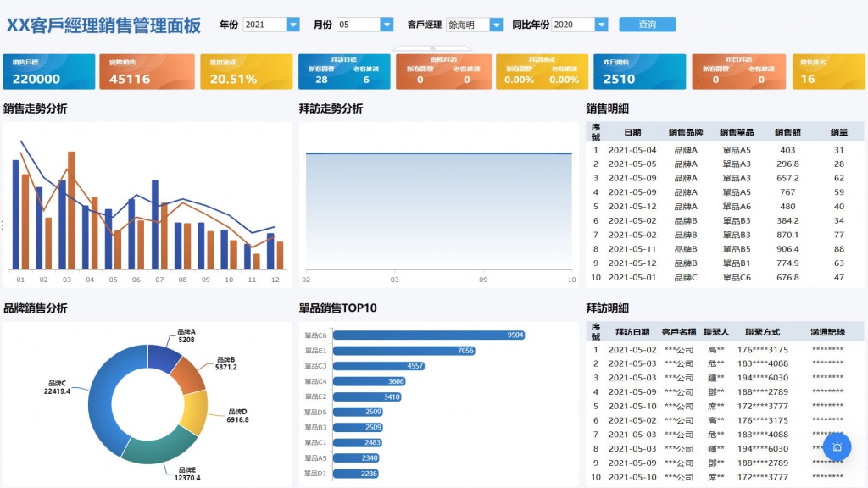Click the 日期 column header in 銷售明細
Image resolution: width=868 pixels, height=488 pixels.
pos(632,132)
